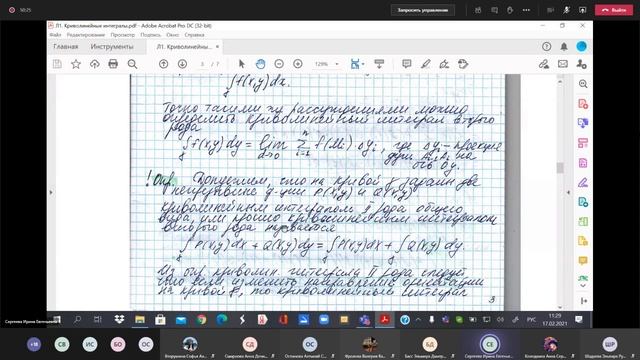The height and width of the screenshot is (360, 640).
Task: Open the +18 more participants bubble
Action: [x=34, y=344]
